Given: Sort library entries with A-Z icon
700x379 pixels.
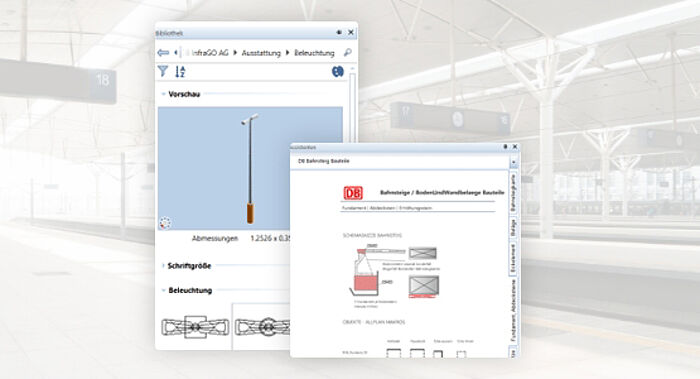Looking at the screenshot, I should (180, 71).
